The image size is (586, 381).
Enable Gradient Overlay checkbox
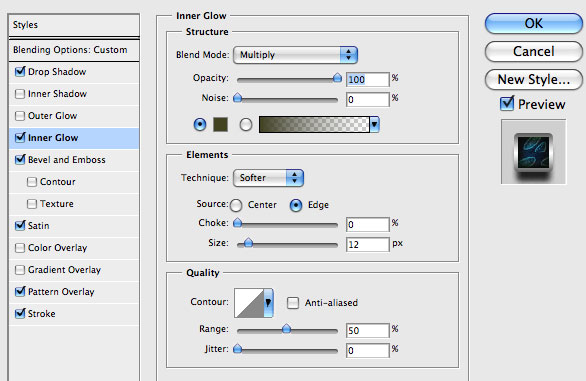tap(20, 270)
